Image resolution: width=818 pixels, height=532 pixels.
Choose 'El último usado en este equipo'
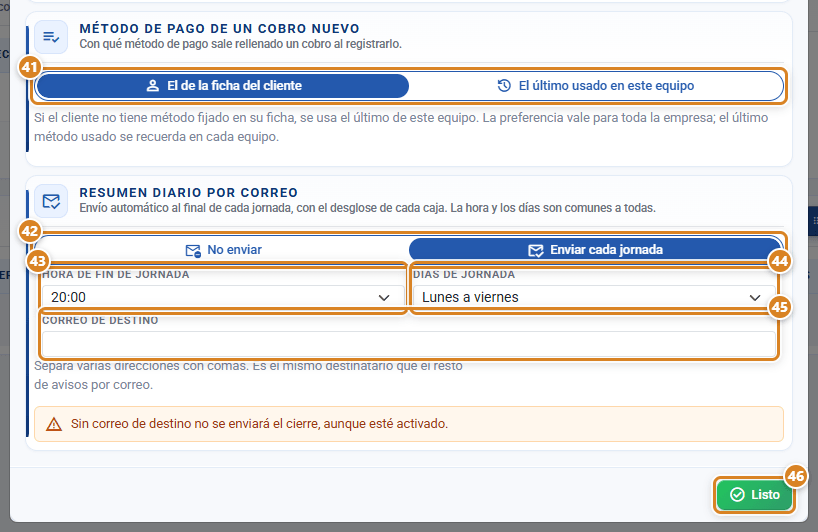tap(595, 86)
